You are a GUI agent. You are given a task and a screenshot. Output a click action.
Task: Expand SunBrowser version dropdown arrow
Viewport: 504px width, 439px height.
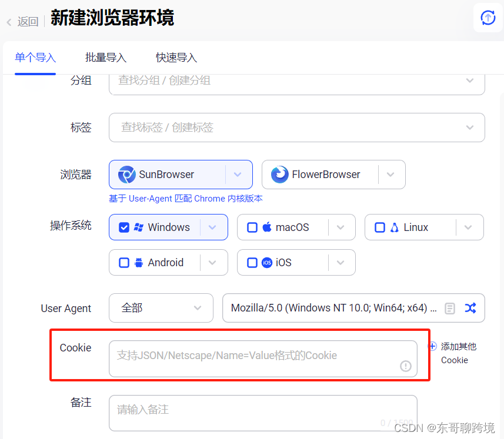click(x=238, y=175)
